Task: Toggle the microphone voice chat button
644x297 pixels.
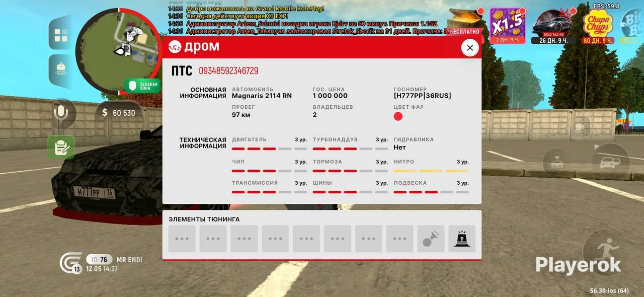Action: (x=61, y=112)
